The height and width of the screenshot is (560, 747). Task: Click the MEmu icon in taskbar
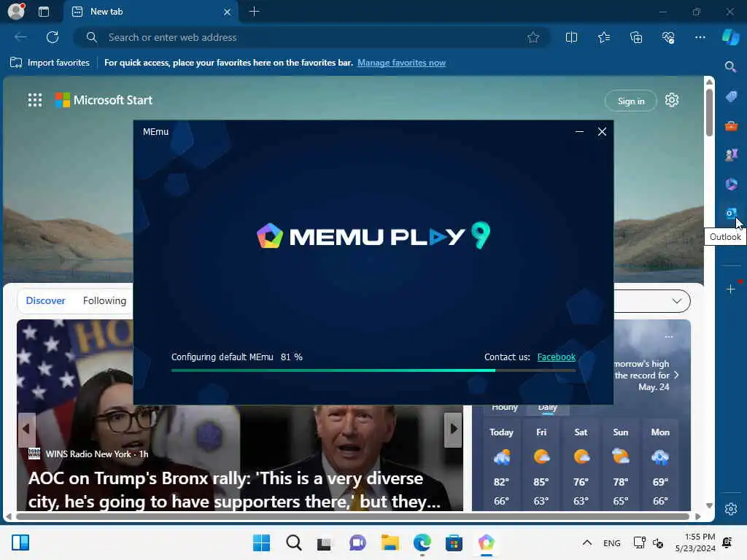click(486, 542)
